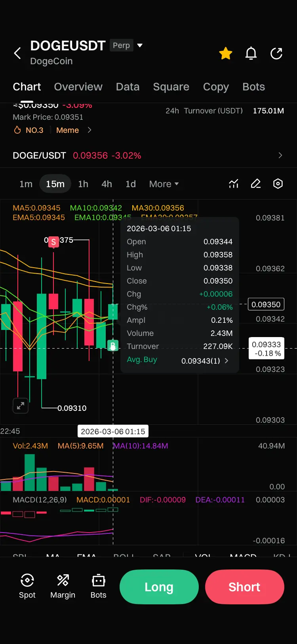The image size is (297, 644).
Task: Open Margin trading from bottom bar
Action: click(x=63, y=586)
